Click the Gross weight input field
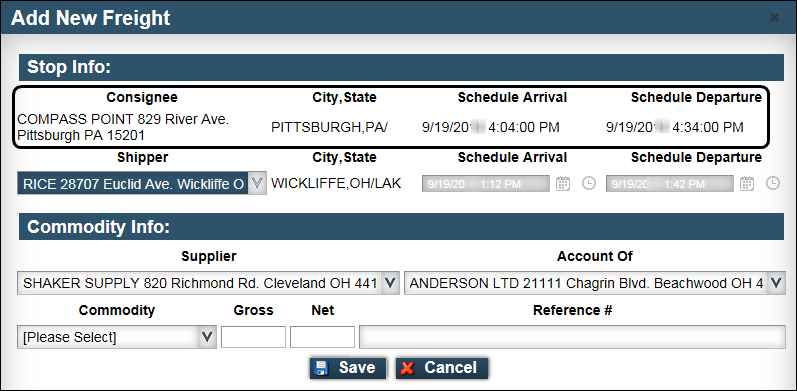797x391 pixels. tap(253, 337)
